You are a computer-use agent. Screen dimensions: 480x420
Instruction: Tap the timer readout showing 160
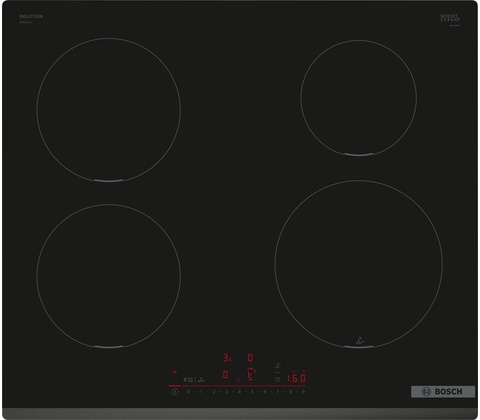(296, 378)
